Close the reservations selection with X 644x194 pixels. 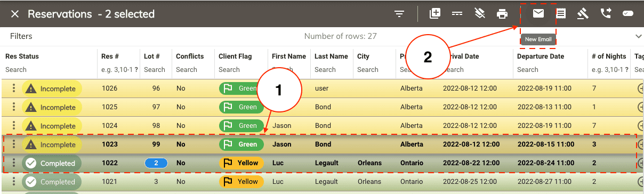[x=15, y=14]
